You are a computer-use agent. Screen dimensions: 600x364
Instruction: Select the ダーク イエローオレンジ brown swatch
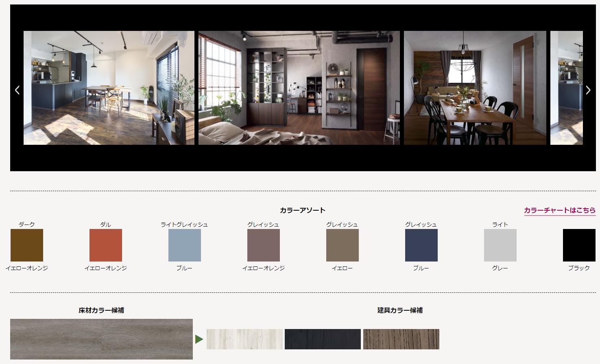pos(27,245)
